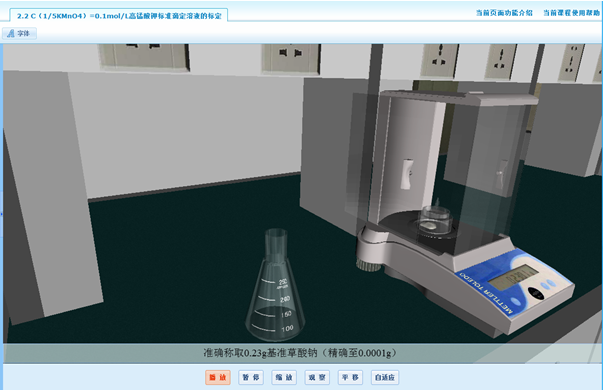Click the 字体 font icon button

coord(19,33)
